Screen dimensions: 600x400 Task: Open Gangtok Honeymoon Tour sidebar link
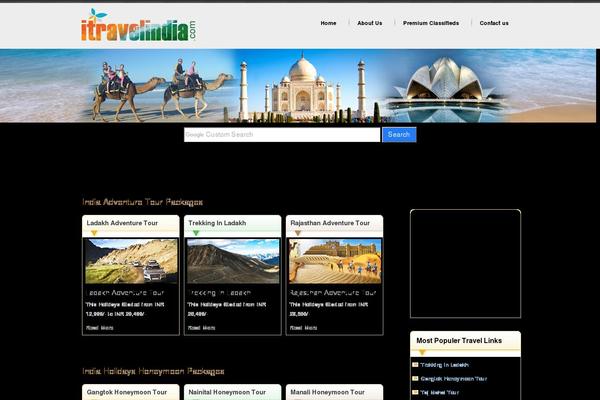(453, 379)
